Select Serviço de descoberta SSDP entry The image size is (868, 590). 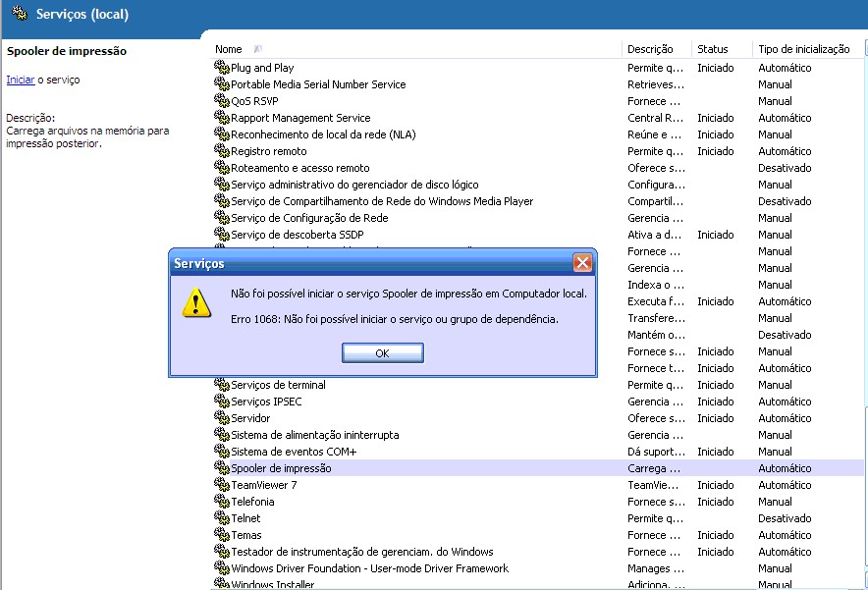tap(290, 235)
